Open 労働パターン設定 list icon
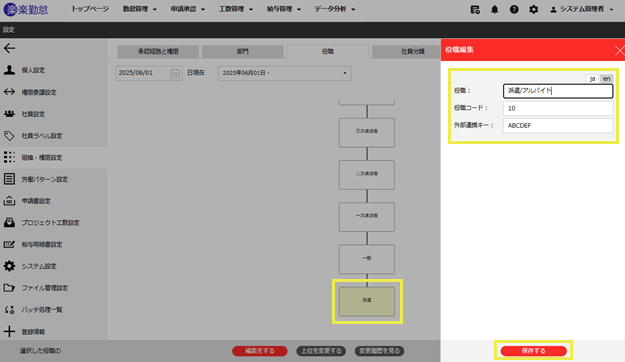Image resolution: width=625 pixels, height=362 pixels. [x=9, y=179]
